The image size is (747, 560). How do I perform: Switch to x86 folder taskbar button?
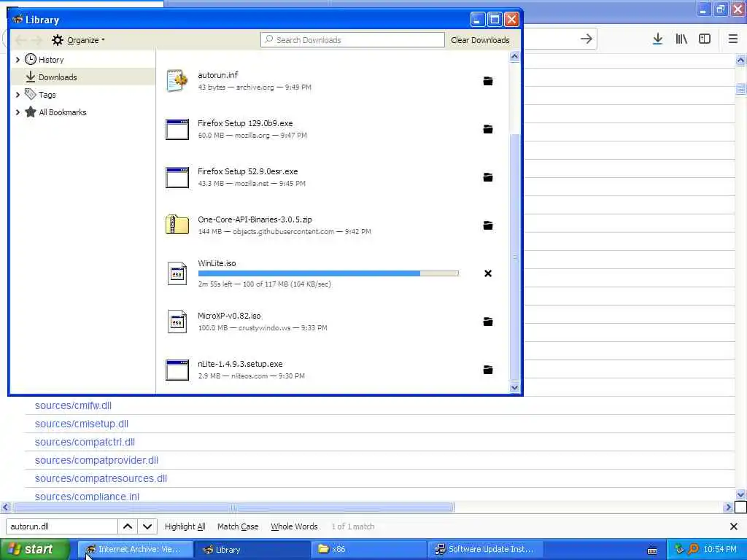(369, 550)
